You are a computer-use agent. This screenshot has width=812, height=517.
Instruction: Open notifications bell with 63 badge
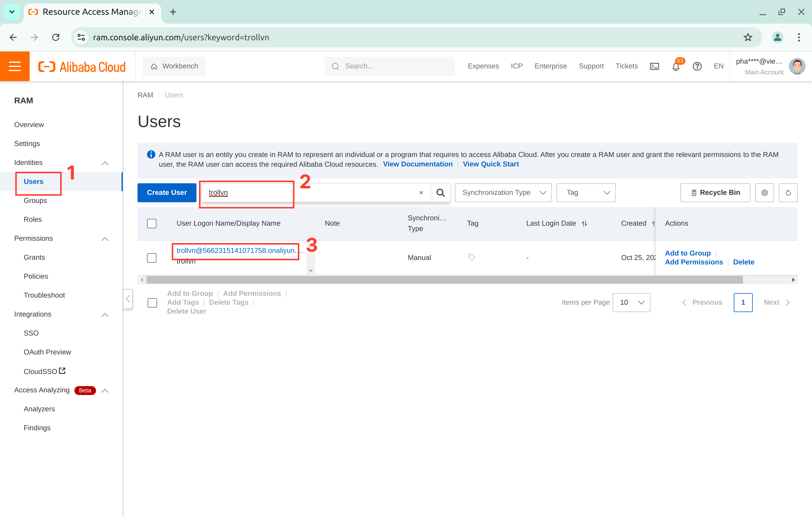pyautogui.click(x=676, y=66)
